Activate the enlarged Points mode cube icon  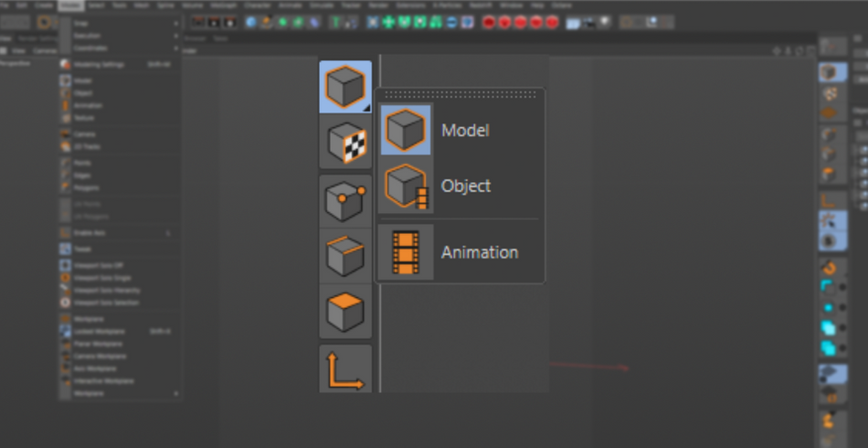pos(345,201)
